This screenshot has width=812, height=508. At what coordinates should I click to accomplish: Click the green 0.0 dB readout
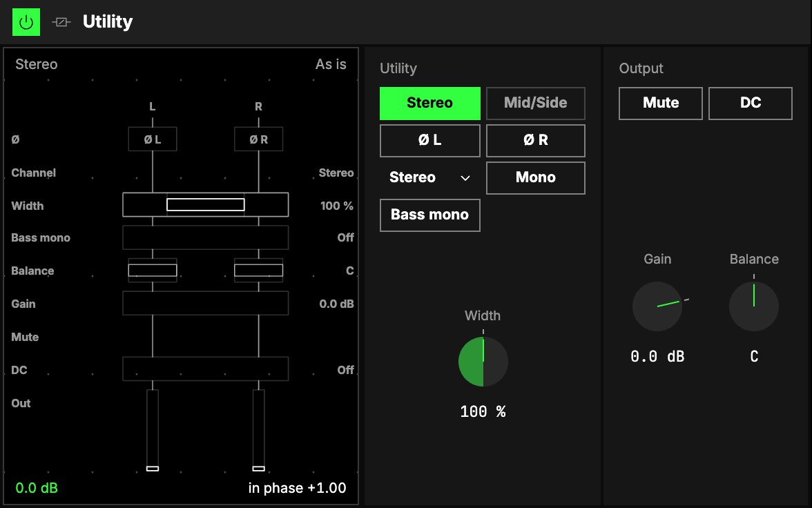pyautogui.click(x=37, y=488)
